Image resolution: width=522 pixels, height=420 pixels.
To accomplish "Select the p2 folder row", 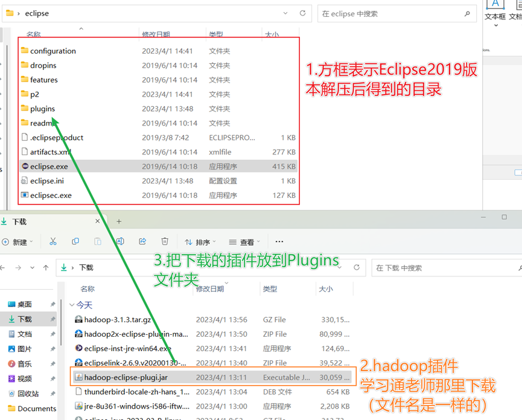I will click(159, 94).
